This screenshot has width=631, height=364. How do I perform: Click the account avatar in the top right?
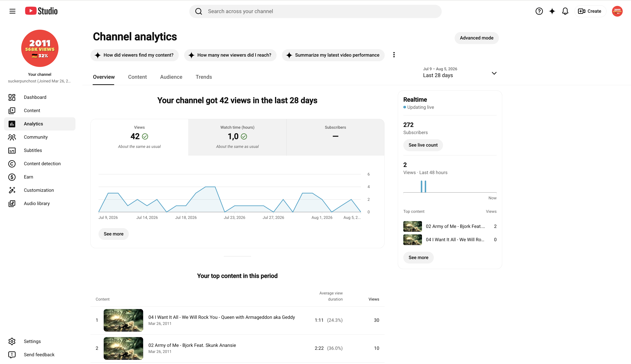click(x=617, y=11)
